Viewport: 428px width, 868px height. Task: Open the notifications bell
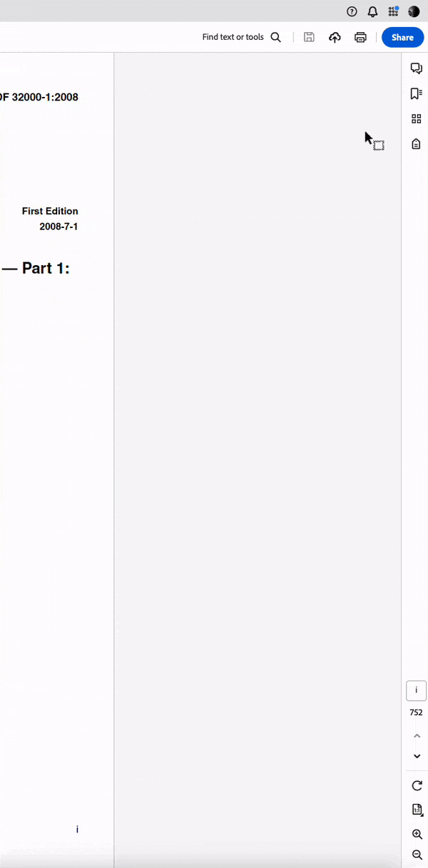click(x=372, y=11)
